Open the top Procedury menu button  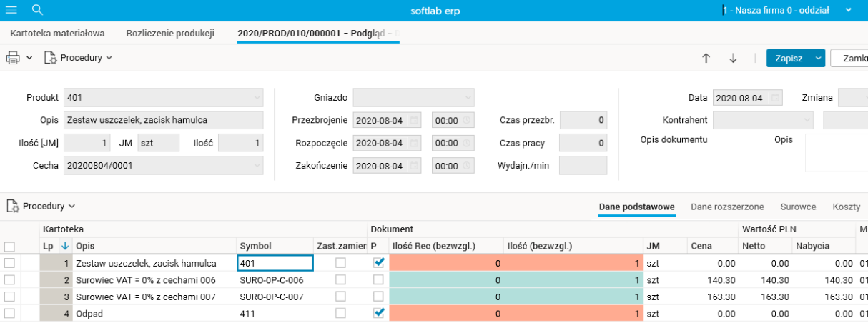click(x=79, y=58)
